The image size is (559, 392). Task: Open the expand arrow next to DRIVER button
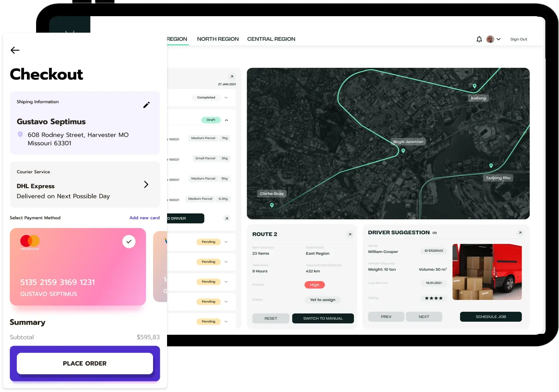pyautogui.click(x=227, y=218)
